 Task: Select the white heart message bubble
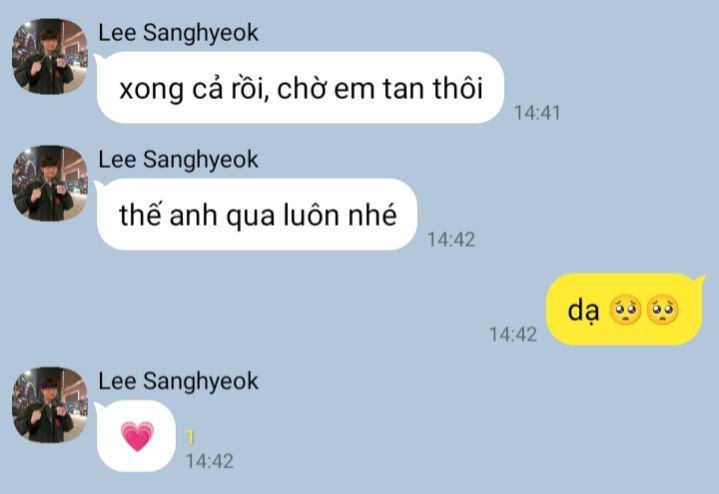(x=136, y=436)
